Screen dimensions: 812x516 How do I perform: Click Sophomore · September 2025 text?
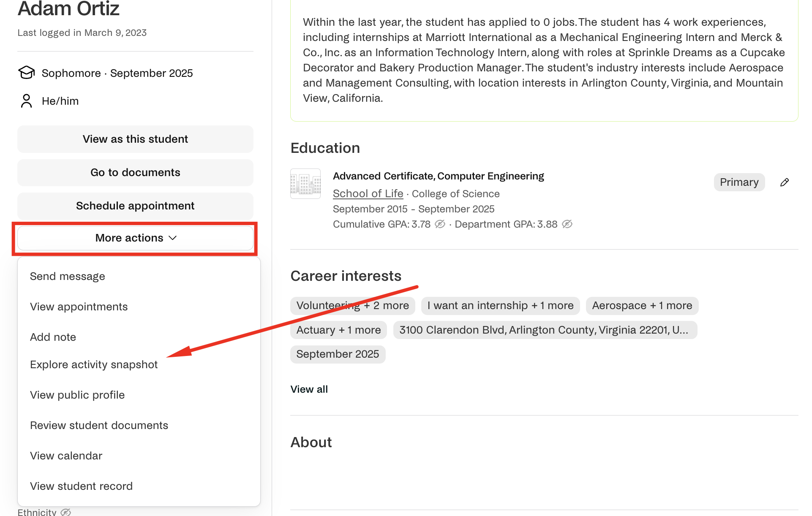click(x=117, y=73)
